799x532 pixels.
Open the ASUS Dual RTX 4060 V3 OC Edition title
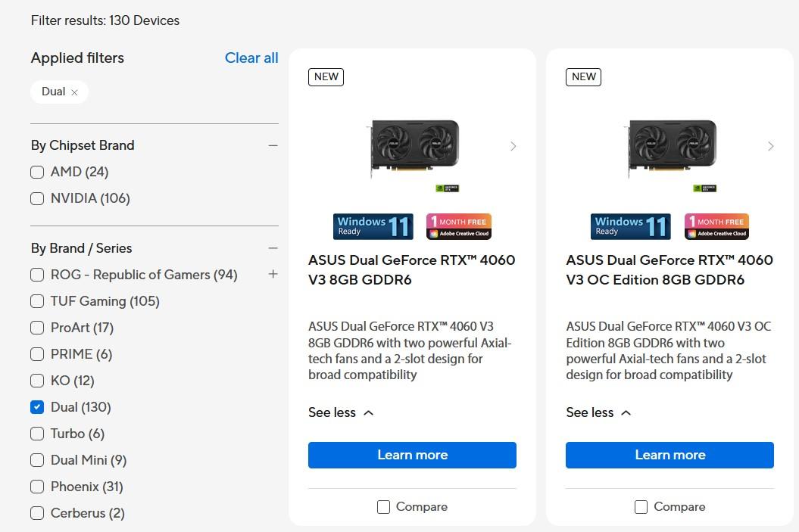(x=669, y=269)
